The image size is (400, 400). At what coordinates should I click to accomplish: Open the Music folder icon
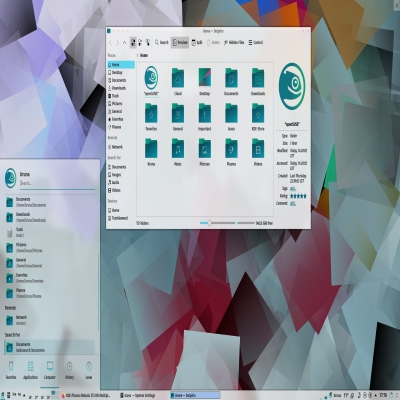pos(178,152)
